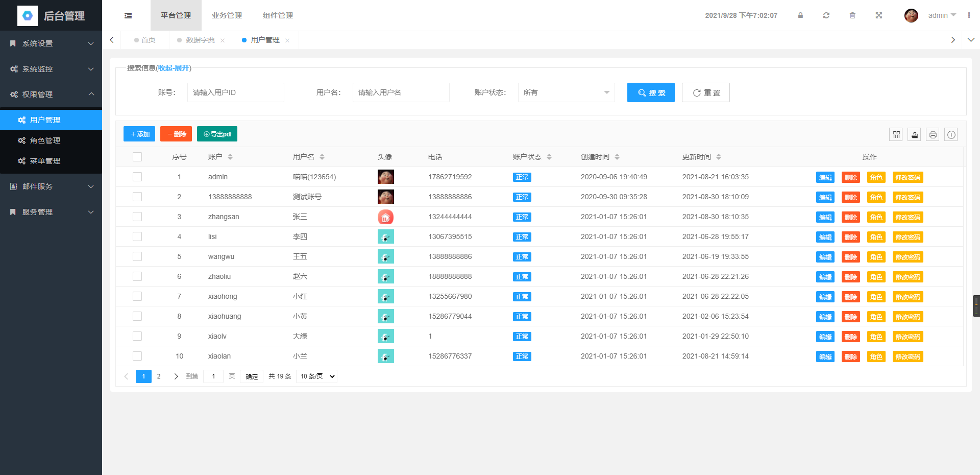Click the table info icon
Viewport: 980px width, 475px height.
click(951, 135)
